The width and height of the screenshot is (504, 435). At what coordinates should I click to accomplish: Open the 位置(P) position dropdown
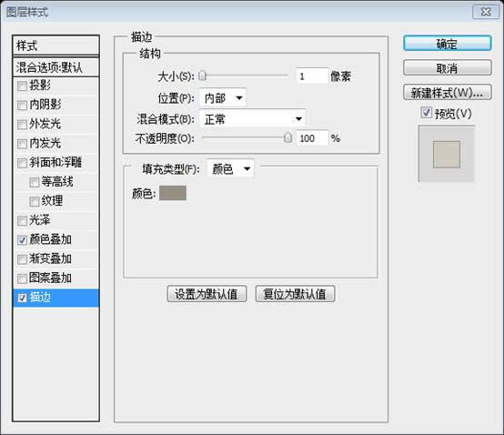(x=223, y=97)
